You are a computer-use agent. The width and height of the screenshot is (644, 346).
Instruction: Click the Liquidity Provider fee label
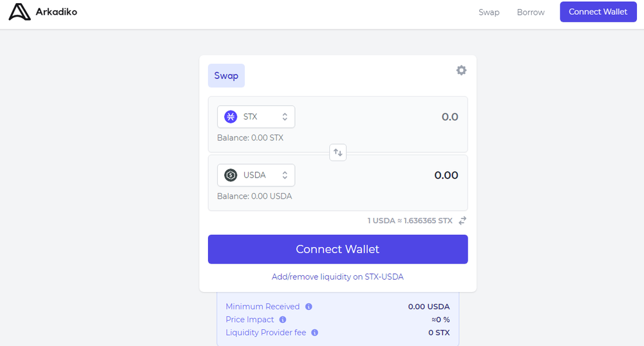coord(266,332)
